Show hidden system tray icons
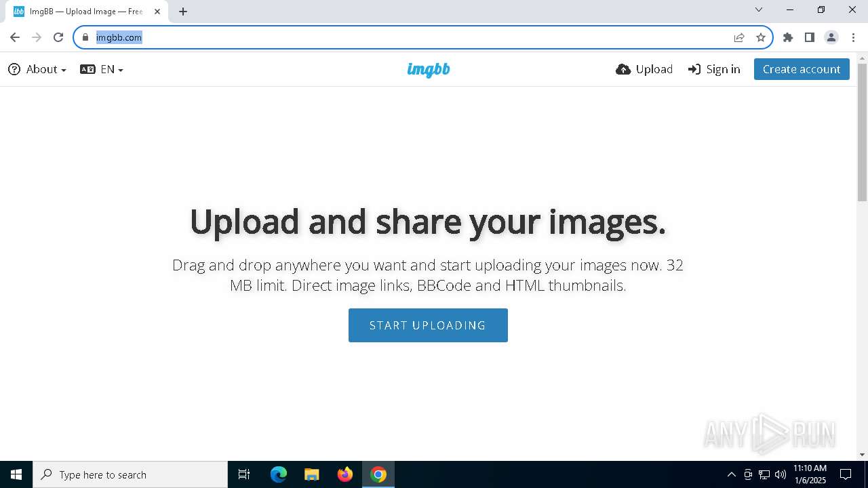The width and height of the screenshot is (868, 488). 731,474
